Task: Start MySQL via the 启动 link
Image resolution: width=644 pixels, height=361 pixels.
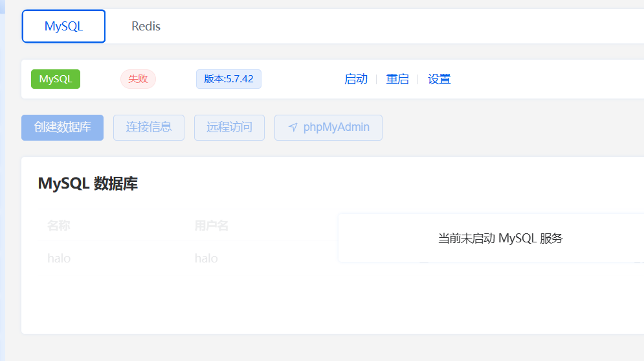Action: coord(356,79)
